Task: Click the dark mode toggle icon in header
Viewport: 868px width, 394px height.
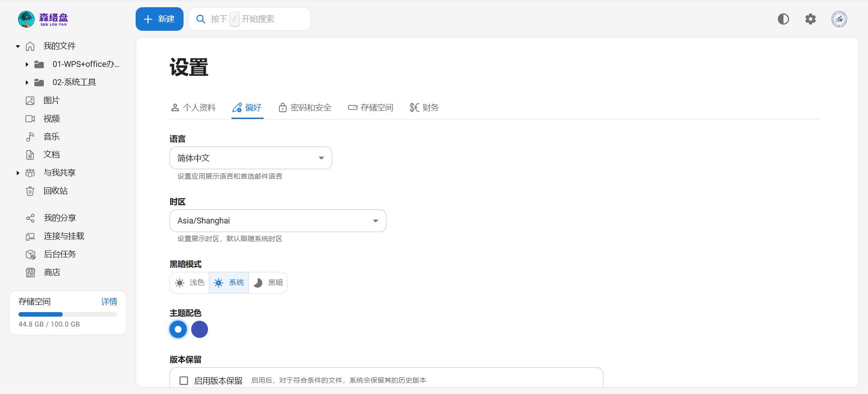Action: 783,19
